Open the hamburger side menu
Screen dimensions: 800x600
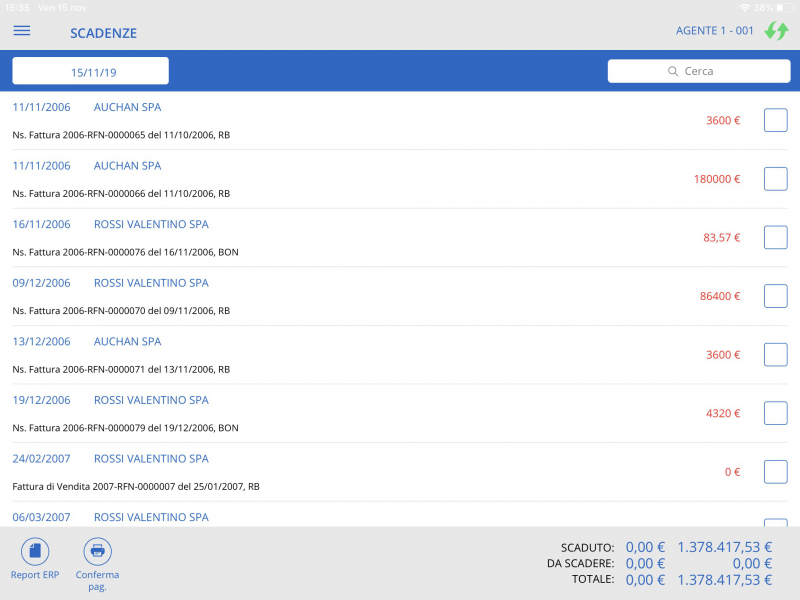point(21,31)
